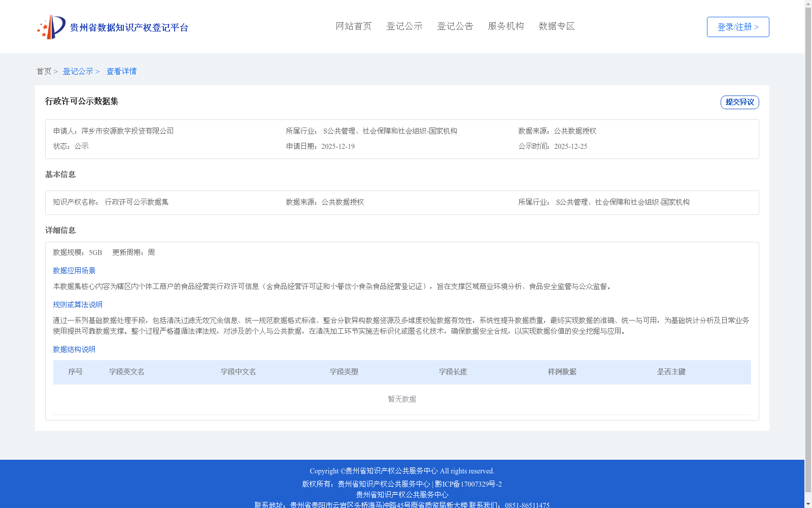This screenshot has height=508, width=812.
Task: Click the scrollbar up arrow
Action: coord(808,4)
